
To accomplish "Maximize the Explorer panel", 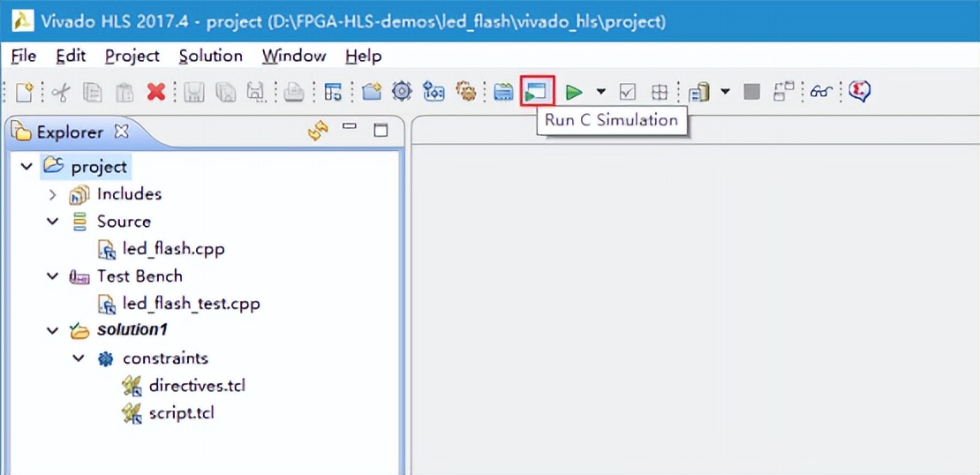I will pyautogui.click(x=380, y=131).
